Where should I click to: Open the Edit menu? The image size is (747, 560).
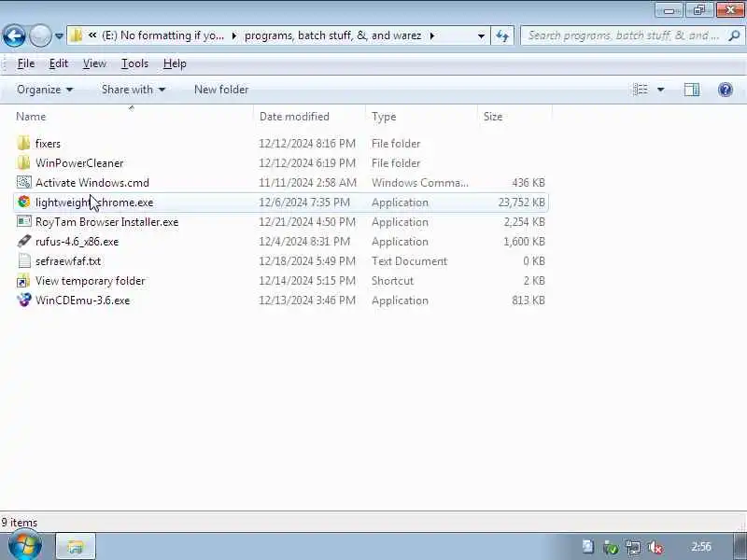[59, 63]
